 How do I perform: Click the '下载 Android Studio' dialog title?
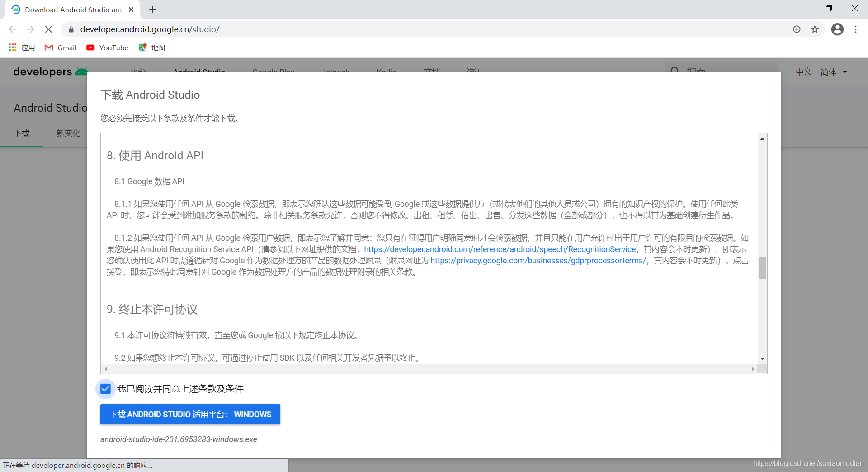click(150, 95)
